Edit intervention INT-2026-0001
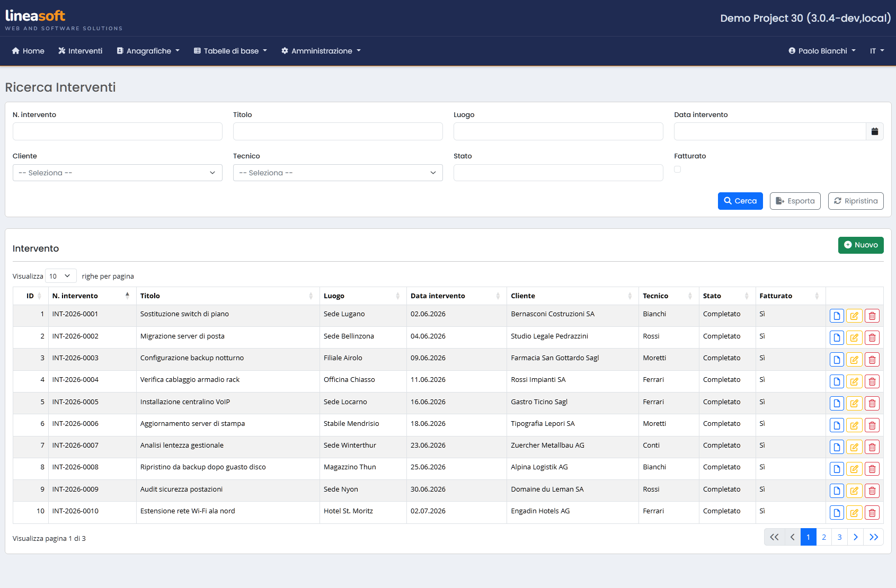The image size is (896, 588). pyautogui.click(x=854, y=316)
